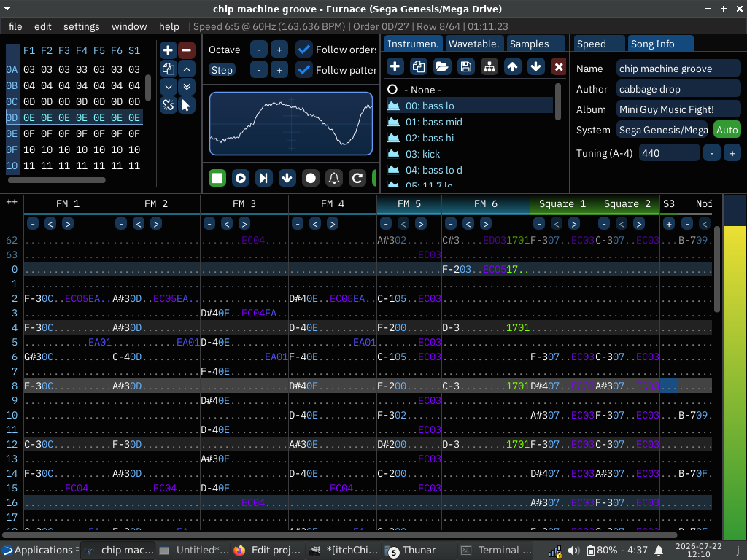Play from the cursor position

263,178
